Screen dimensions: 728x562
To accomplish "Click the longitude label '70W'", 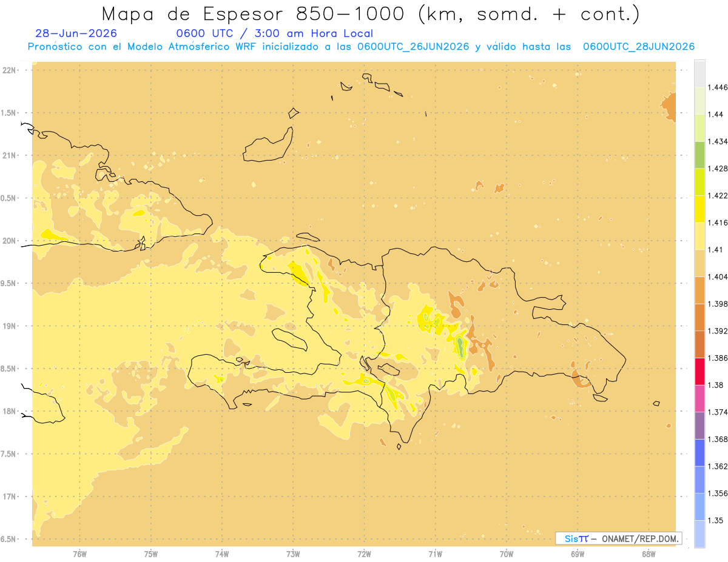I will click(507, 555).
